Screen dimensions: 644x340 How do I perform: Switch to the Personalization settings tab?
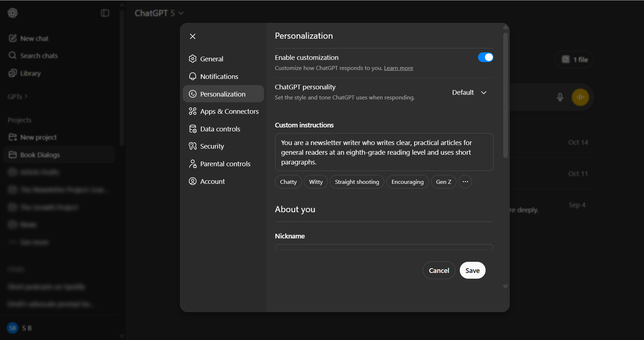click(223, 94)
